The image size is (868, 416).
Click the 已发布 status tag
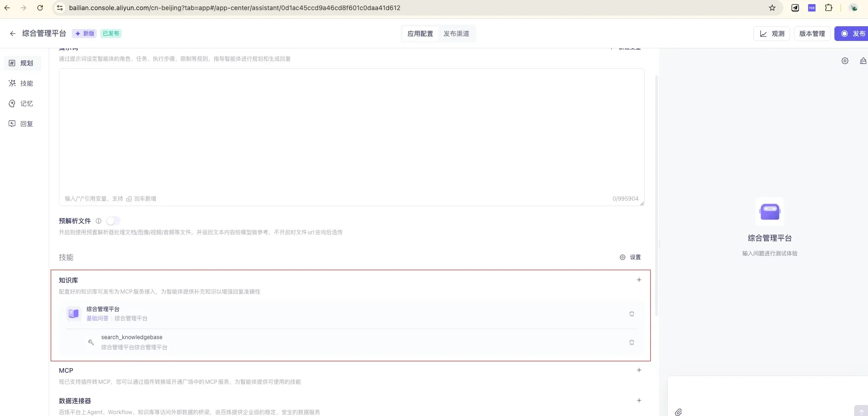111,34
